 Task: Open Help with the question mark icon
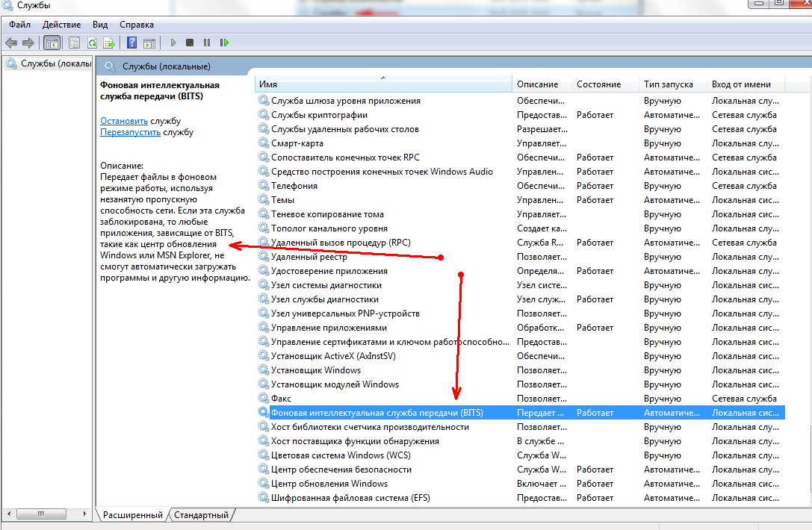pos(132,43)
